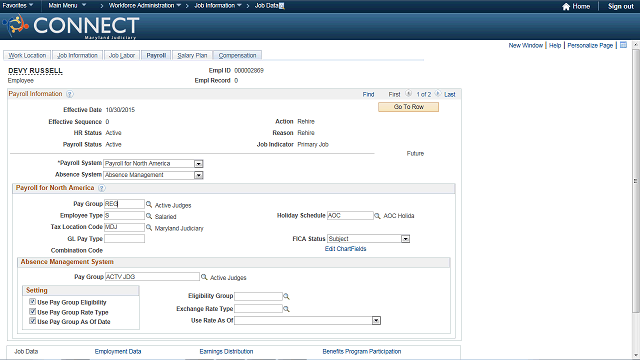Open Pay Group lookup magnifier for REG
The image size is (640, 360).
[x=149, y=204]
